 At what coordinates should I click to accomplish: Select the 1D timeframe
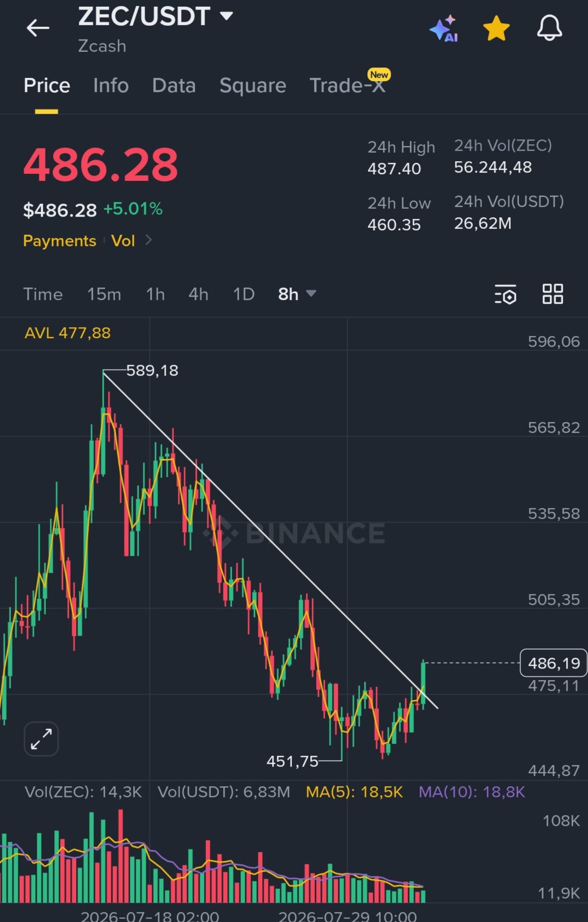244,294
